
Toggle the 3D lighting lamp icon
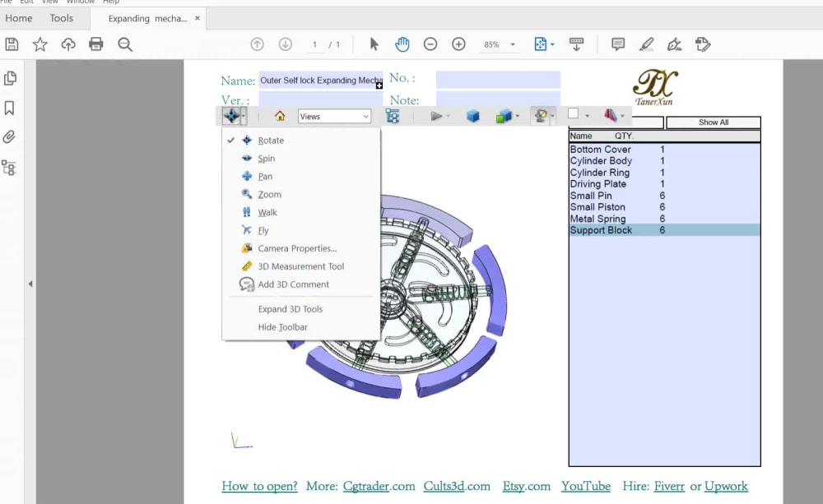[542, 116]
